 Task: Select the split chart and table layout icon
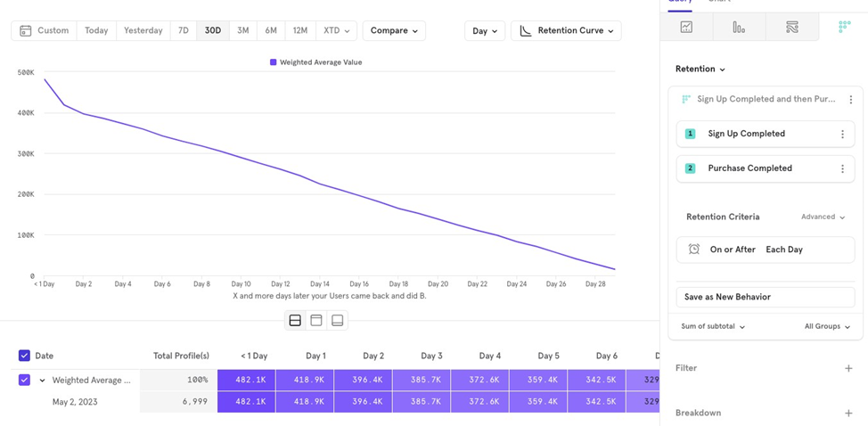(295, 320)
